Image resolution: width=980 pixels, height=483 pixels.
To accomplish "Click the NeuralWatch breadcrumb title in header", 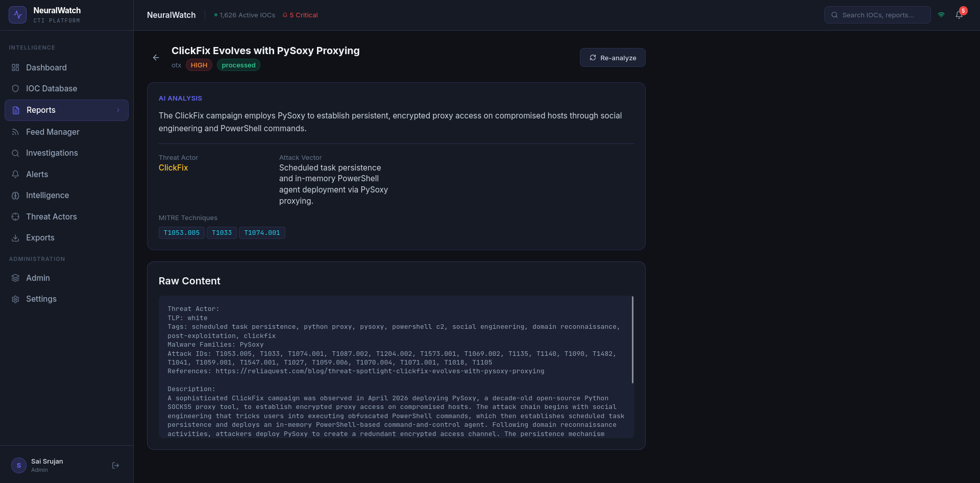I will tap(171, 15).
